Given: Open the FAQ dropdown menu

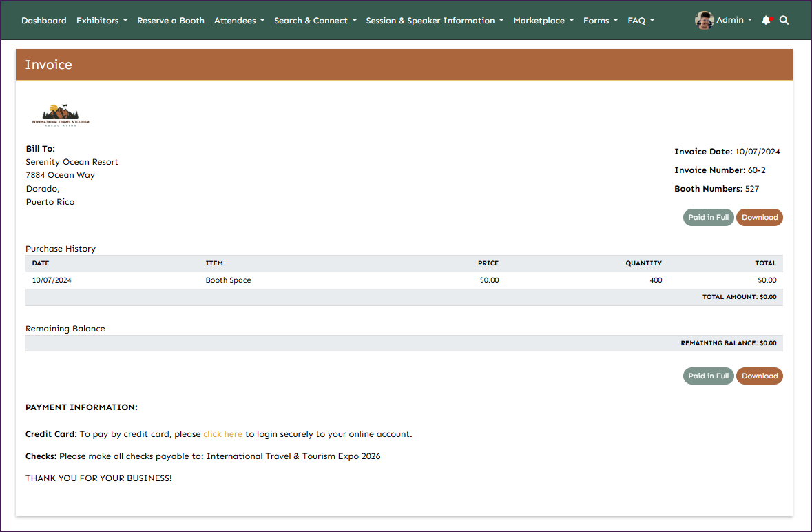Looking at the screenshot, I should 641,20.
